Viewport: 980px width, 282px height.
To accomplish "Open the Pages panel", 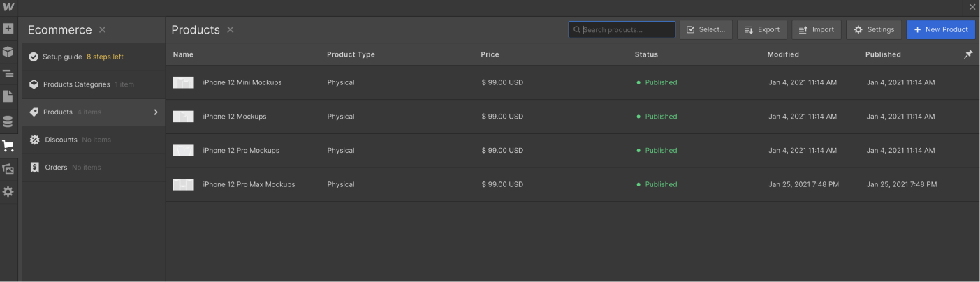I will [x=8, y=96].
